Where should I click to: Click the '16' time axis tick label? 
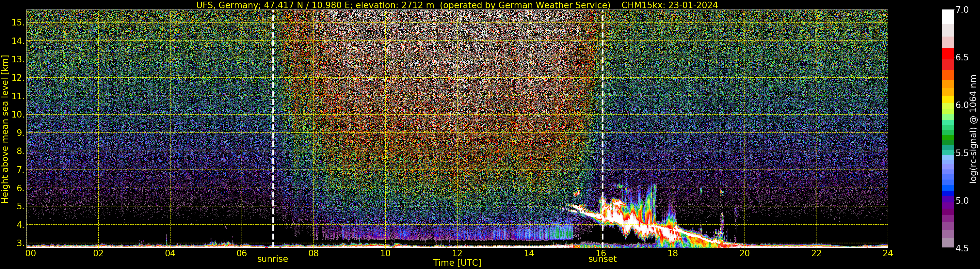[601, 253]
